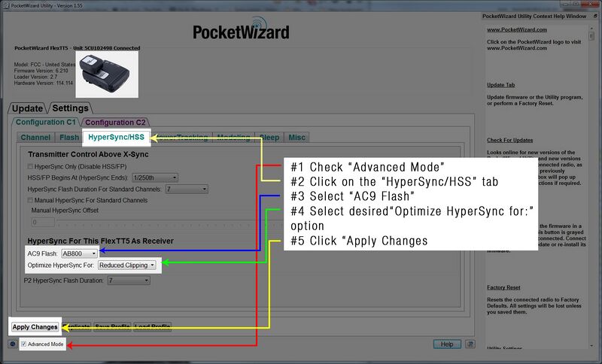Open the Channel tab
Viewport: 602px width, 364px height.
coord(35,138)
